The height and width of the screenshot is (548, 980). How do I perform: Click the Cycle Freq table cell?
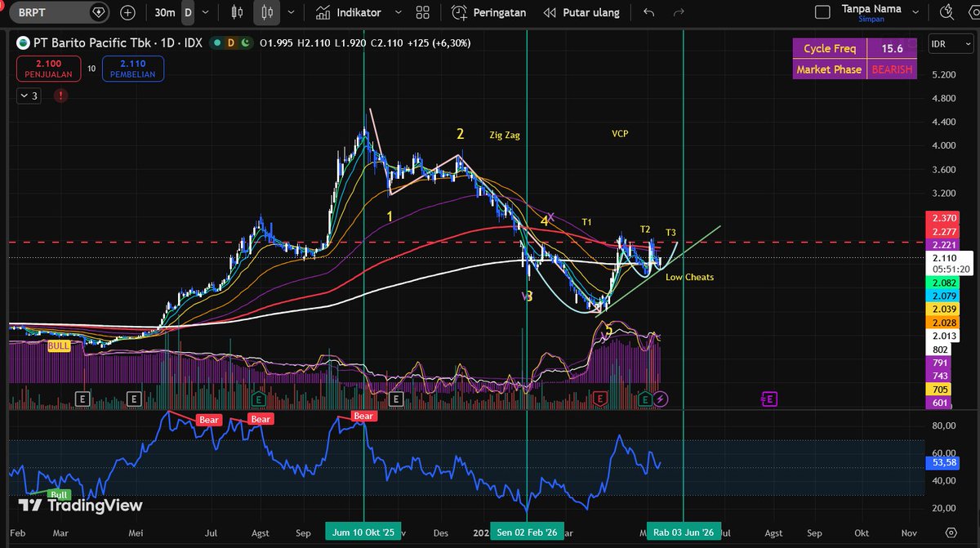pyautogui.click(x=830, y=49)
